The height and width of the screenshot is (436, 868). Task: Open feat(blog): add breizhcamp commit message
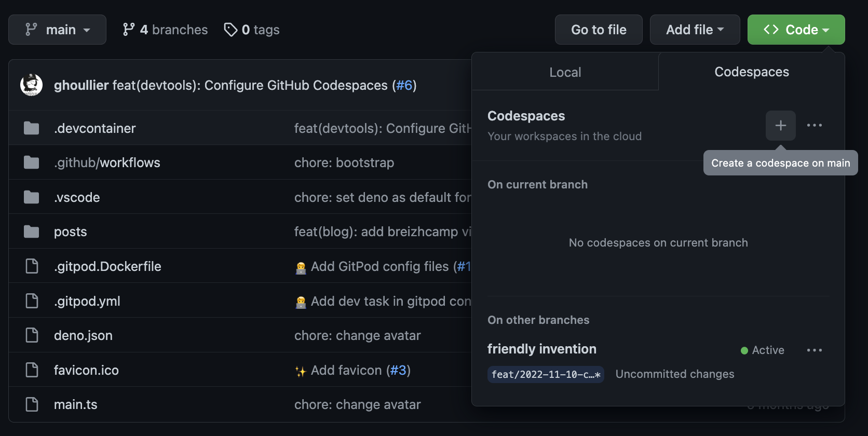click(x=383, y=231)
